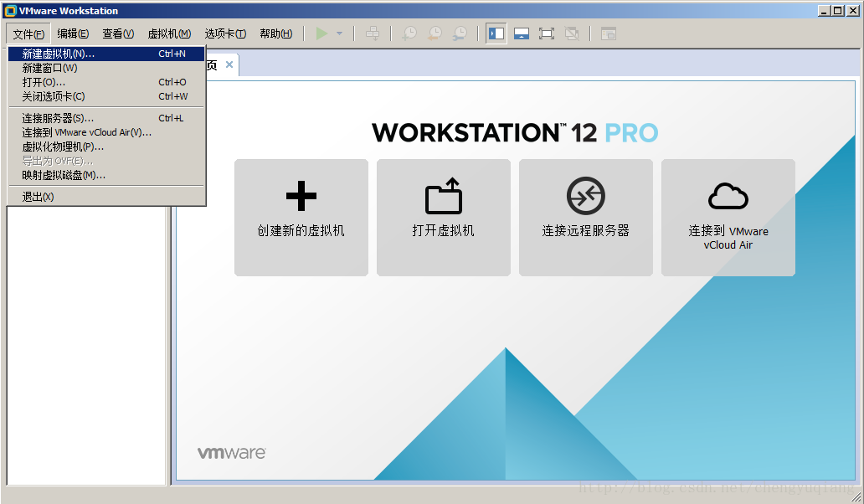The width and height of the screenshot is (864, 504).
Task: Open the 选项卡(T) menu
Action: 225,34
